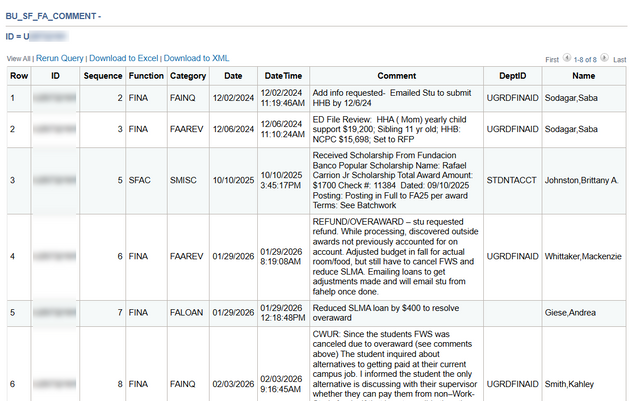Image resolution: width=636 pixels, height=401 pixels.
Task: Click the Row column header
Action: (19, 76)
